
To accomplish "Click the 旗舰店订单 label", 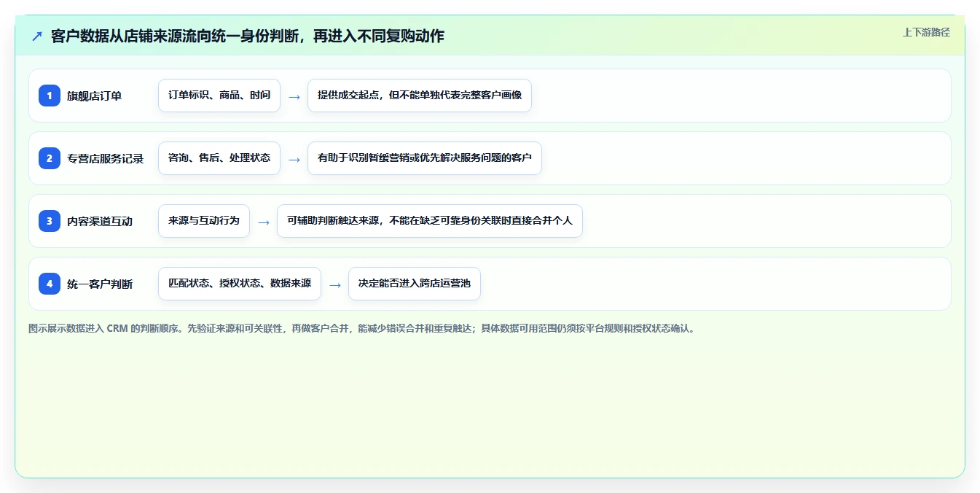I will pyautogui.click(x=94, y=96).
